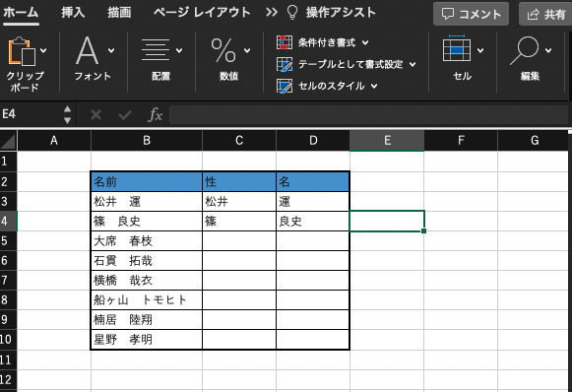The height and width of the screenshot is (392, 572).
Task: Expand the Clipboard group dropdown arrow
Action: pos(43,50)
